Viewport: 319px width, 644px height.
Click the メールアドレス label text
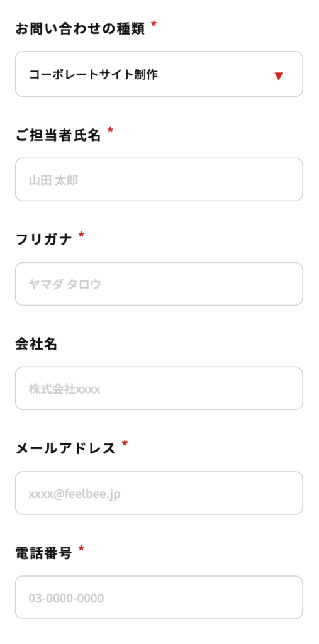[65, 448]
